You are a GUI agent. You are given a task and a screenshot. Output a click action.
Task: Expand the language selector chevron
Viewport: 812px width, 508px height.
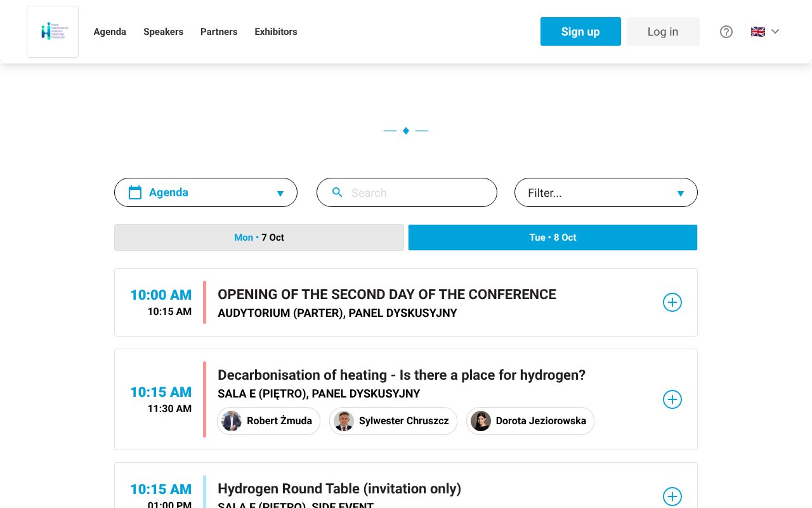[775, 31]
